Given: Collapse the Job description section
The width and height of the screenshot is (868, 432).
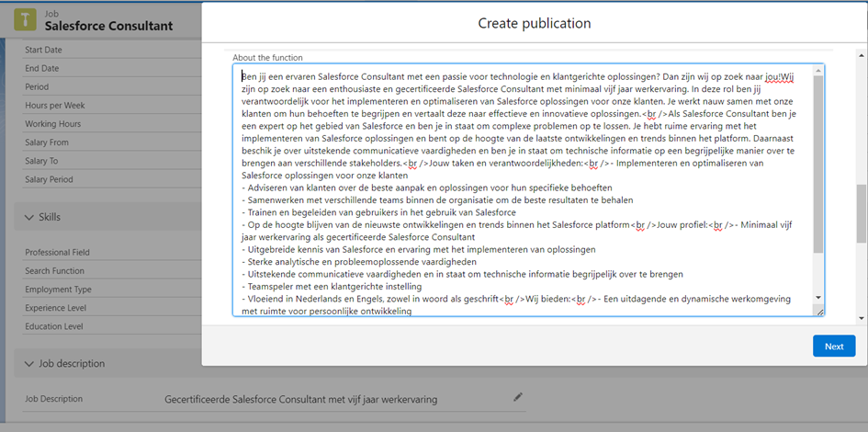Looking at the screenshot, I should [x=27, y=364].
